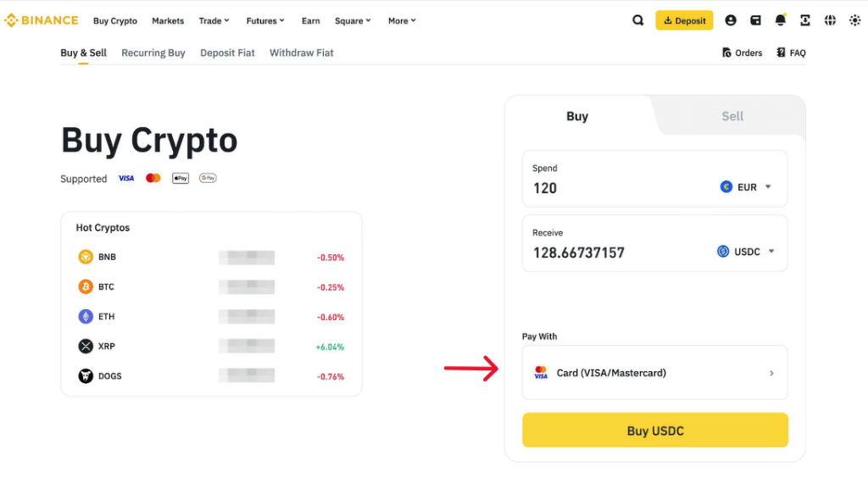The image size is (868, 488).
Task: Open the search magnifier icon
Action: point(637,20)
